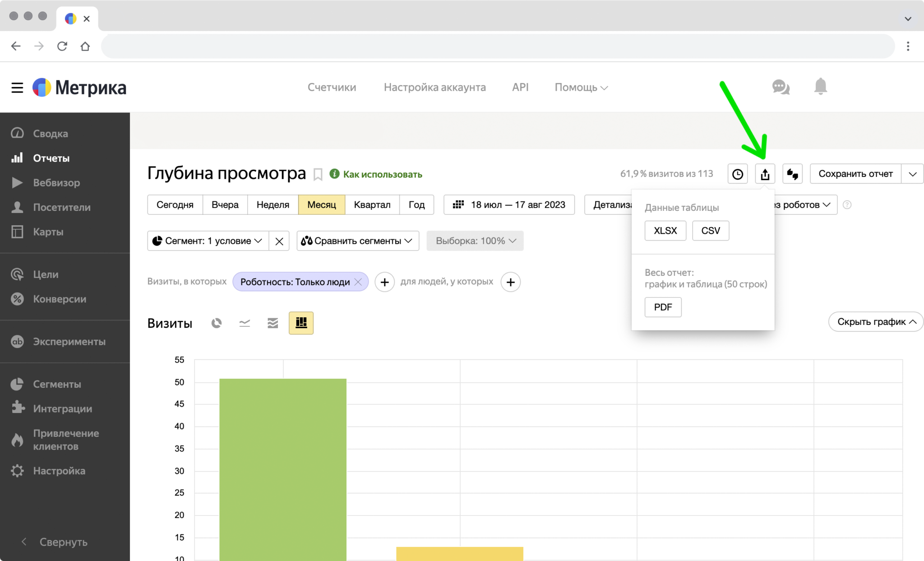Click the green bar in the chart

pyautogui.click(x=283, y=469)
